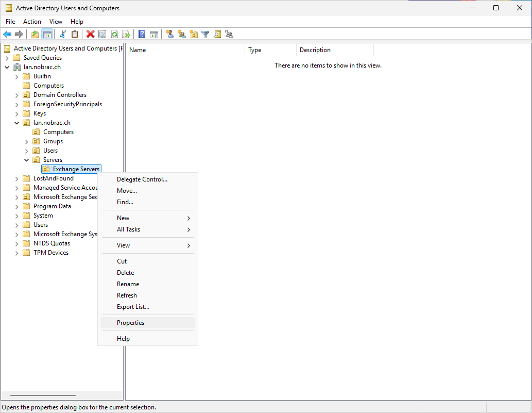
Task: Click the Back arrow in the toolbar
Action: [x=7, y=35]
